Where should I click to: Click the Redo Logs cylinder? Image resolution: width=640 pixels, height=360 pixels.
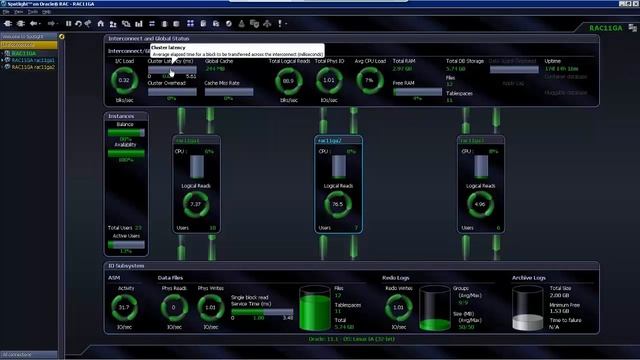[x=435, y=308]
